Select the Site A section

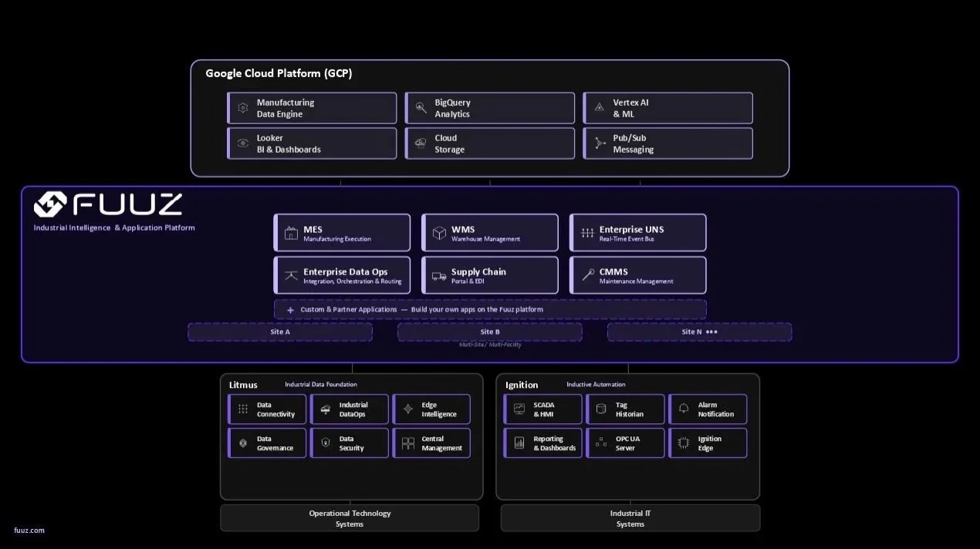coord(279,332)
